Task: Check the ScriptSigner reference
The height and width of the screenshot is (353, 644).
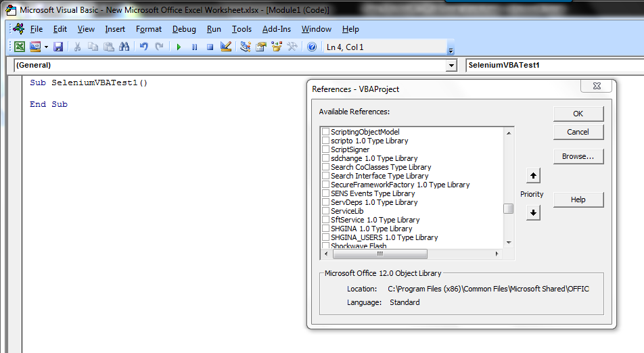Action: (325, 149)
